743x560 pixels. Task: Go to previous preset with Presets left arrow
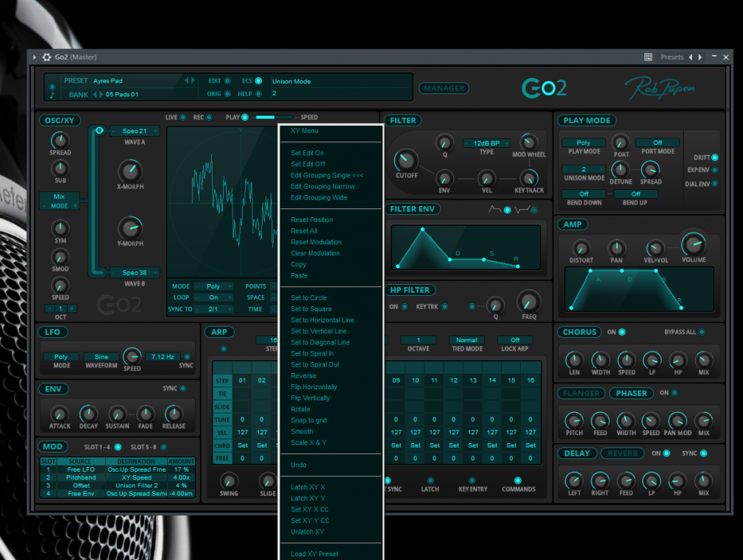[691, 57]
